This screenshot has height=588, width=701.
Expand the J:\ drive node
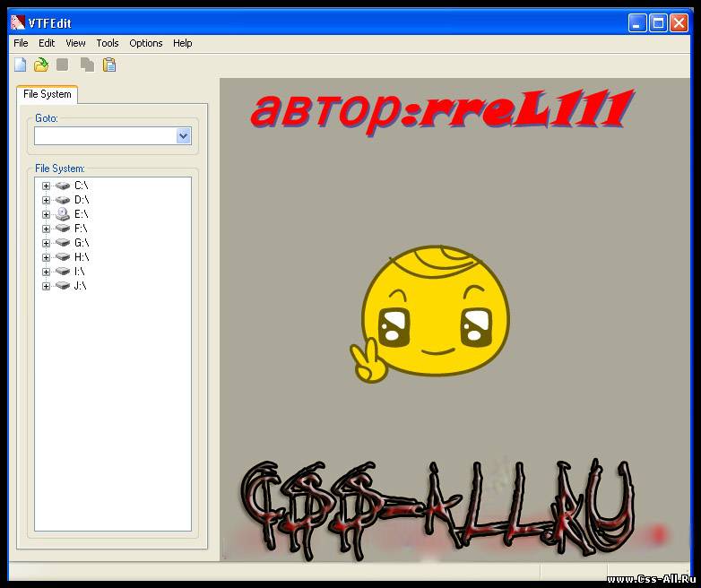tap(46, 286)
